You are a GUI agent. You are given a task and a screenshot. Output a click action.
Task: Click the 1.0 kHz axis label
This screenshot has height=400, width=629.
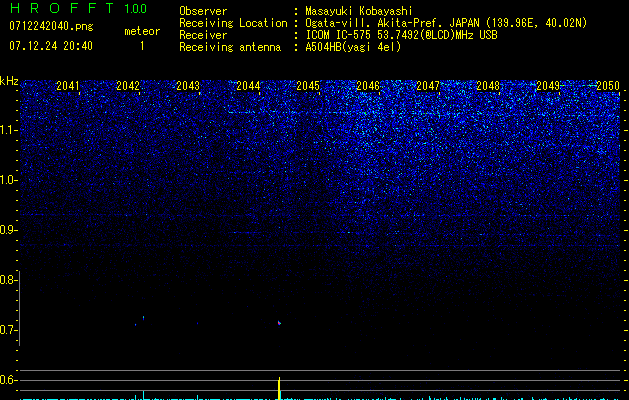(8, 180)
